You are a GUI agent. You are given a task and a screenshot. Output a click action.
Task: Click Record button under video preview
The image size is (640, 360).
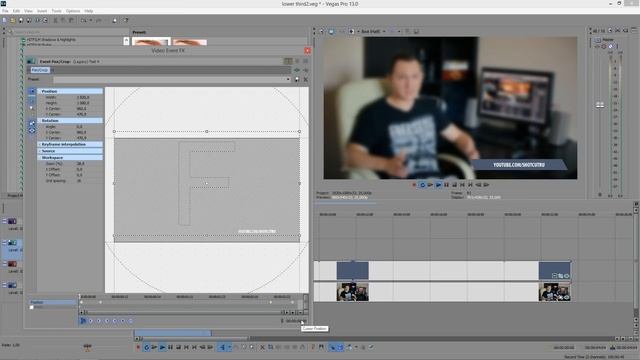click(x=414, y=185)
